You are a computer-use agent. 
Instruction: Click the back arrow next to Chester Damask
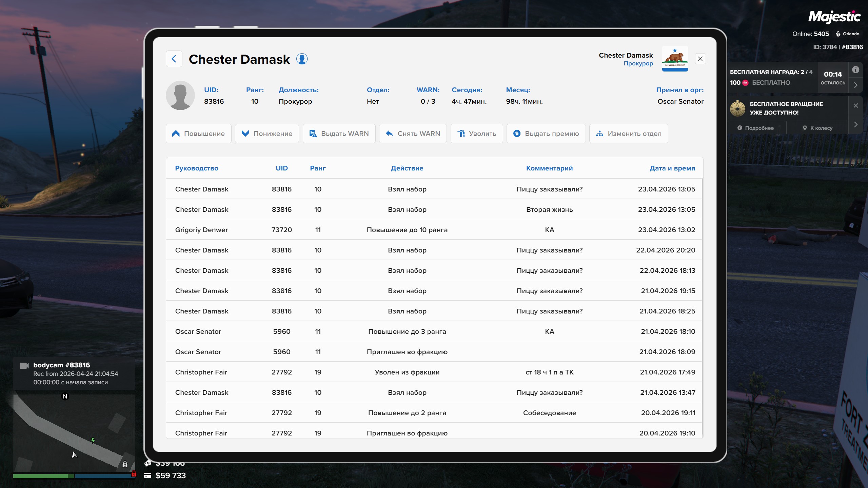point(174,59)
